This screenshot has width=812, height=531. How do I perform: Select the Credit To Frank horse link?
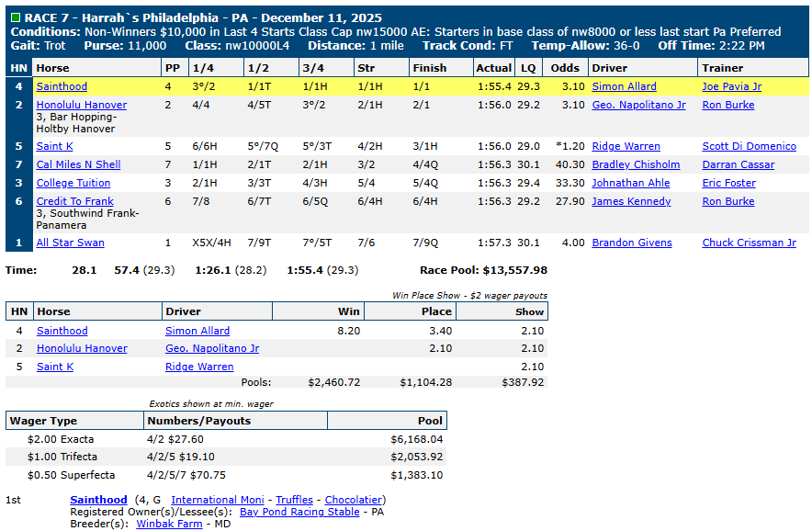[x=74, y=201]
